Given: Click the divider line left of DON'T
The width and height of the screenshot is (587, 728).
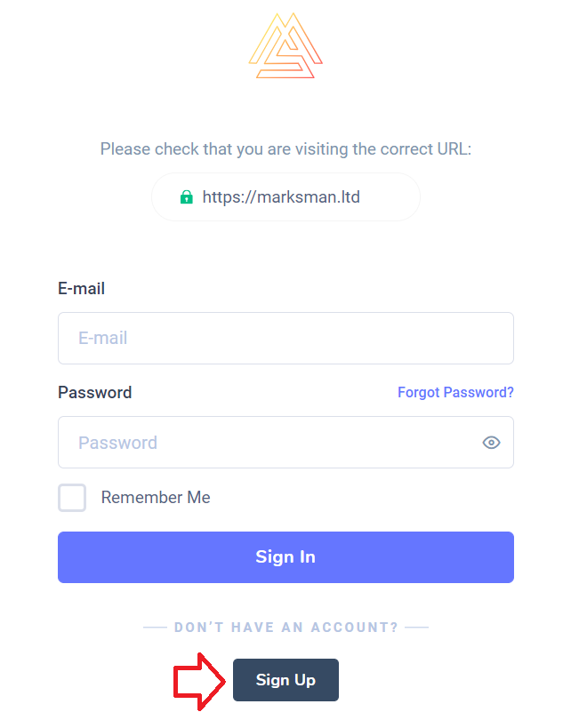Looking at the screenshot, I should (155, 628).
